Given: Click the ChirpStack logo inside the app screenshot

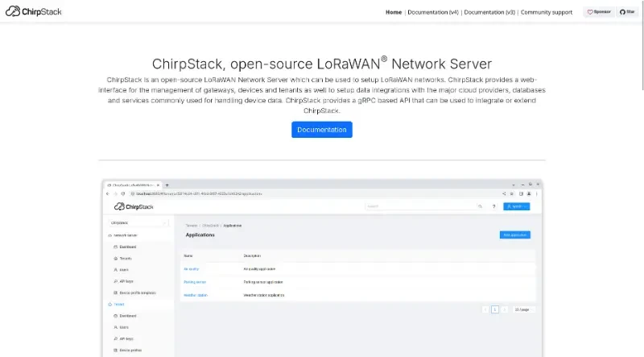Looking at the screenshot, I should [x=134, y=206].
